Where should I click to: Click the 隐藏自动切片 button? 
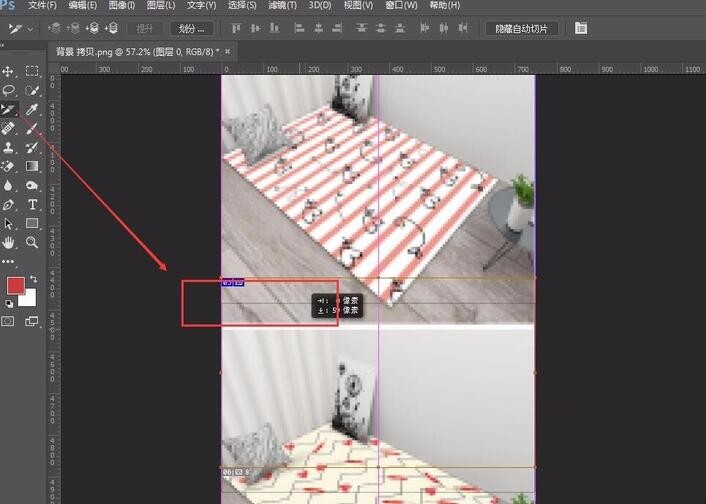[521, 28]
